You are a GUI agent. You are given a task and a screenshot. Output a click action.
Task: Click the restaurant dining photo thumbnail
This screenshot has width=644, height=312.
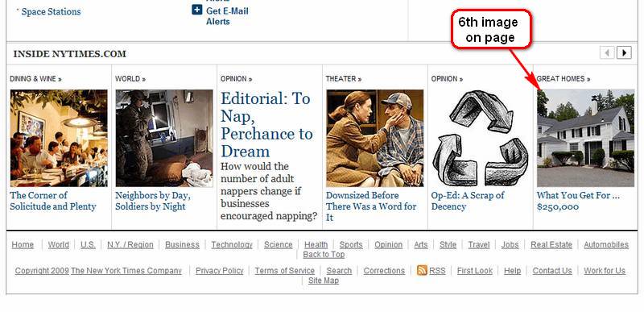click(x=59, y=138)
